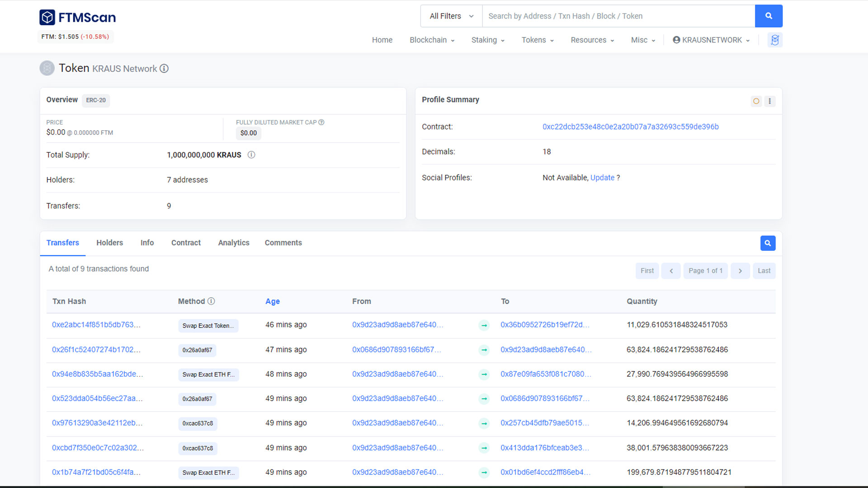Open contract address 0xc22dcb253e48c0e2a20b07a7a32693c559de396b
The height and width of the screenshot is (488, 868).
tap(631, 127)
